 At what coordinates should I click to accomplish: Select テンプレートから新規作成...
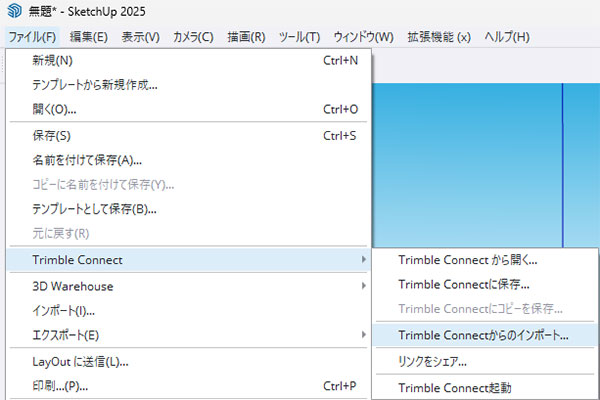pyautogui.click(x=189, y=85)
